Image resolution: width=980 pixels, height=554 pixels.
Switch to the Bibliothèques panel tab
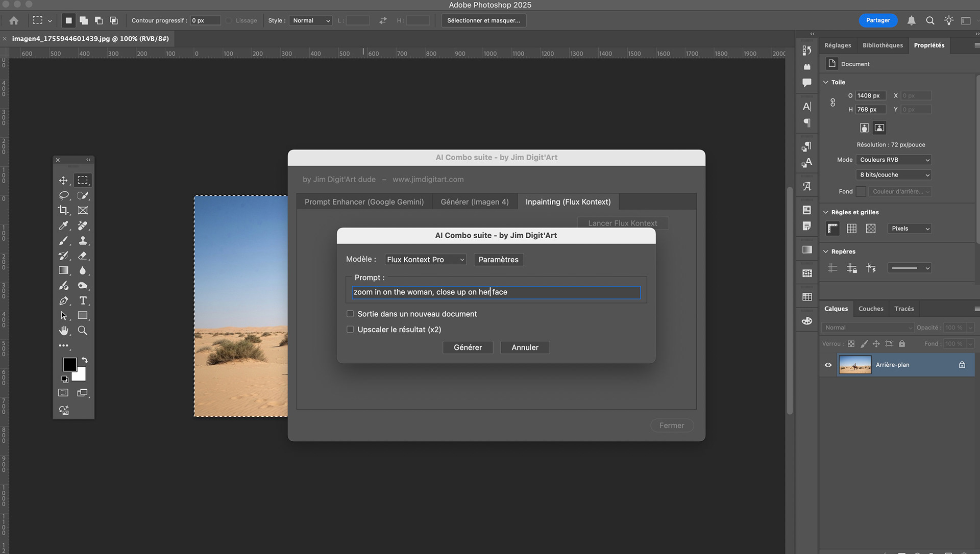(883, 45)
